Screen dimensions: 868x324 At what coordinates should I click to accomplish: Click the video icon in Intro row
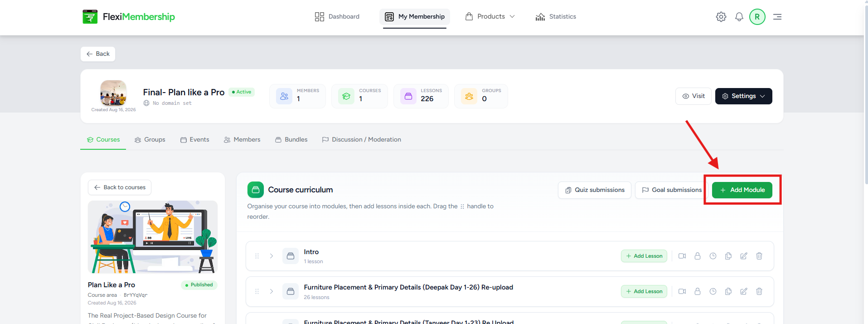pyautogui.click(x=682, y=256)
